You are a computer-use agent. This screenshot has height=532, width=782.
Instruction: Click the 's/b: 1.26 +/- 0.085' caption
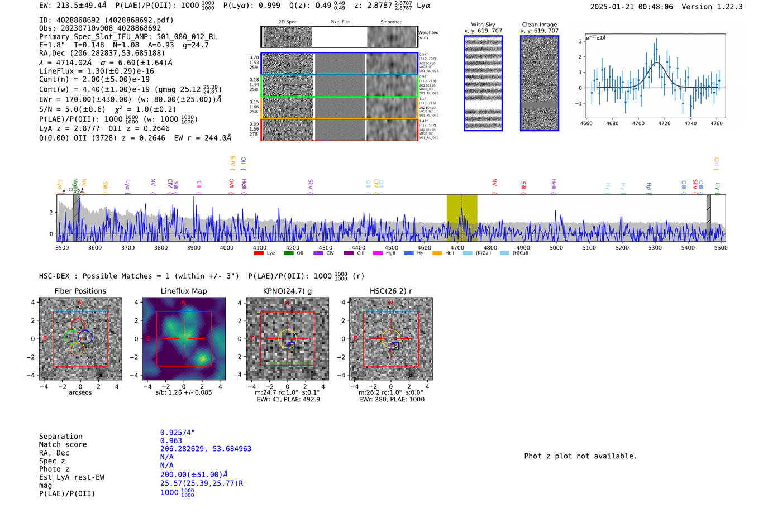(184, 392)
